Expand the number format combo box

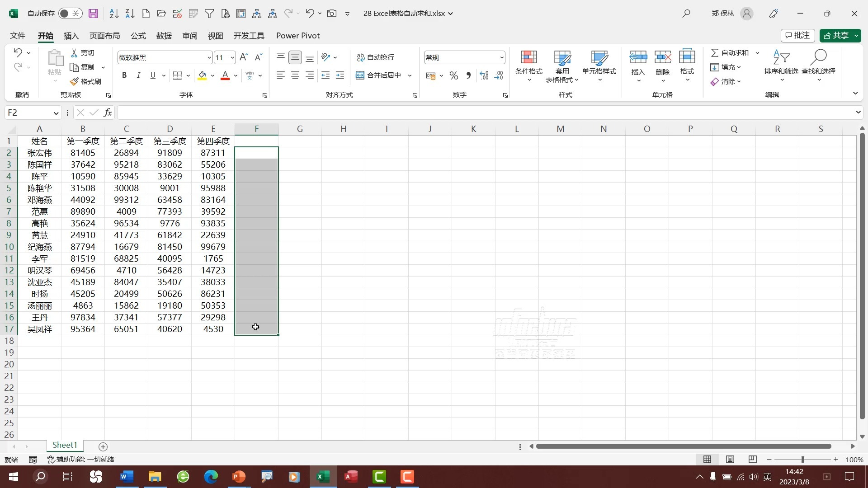[x=501, y=58]
